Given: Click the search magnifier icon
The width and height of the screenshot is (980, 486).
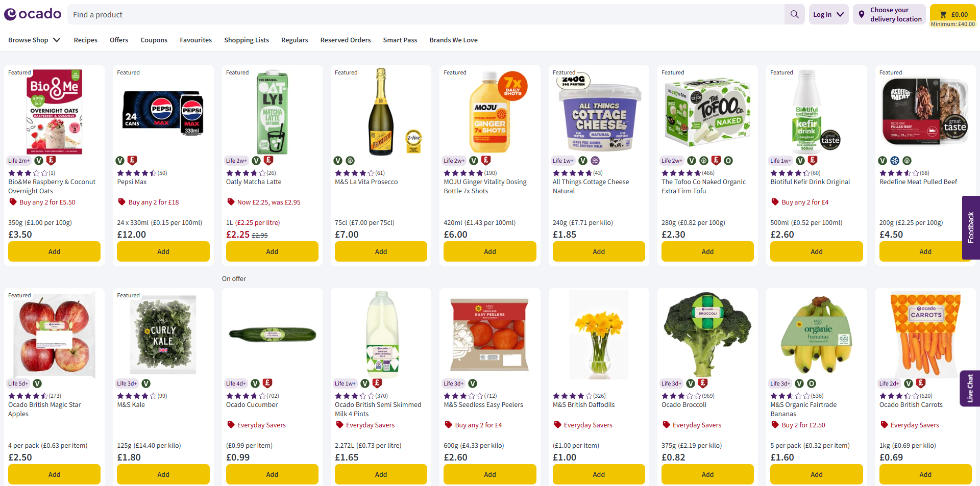Looking at the screenshot, I should pyautogui.click(x=794, y=14).
